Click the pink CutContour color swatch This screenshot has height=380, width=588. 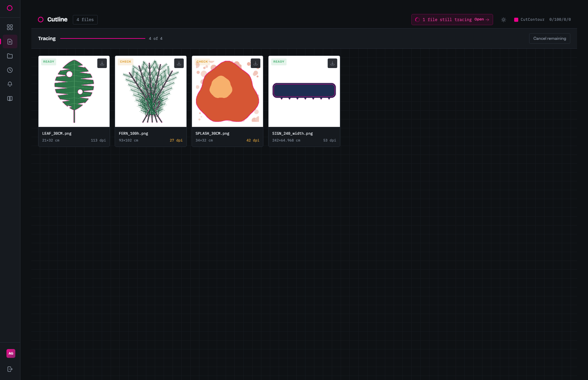[516, 20]
